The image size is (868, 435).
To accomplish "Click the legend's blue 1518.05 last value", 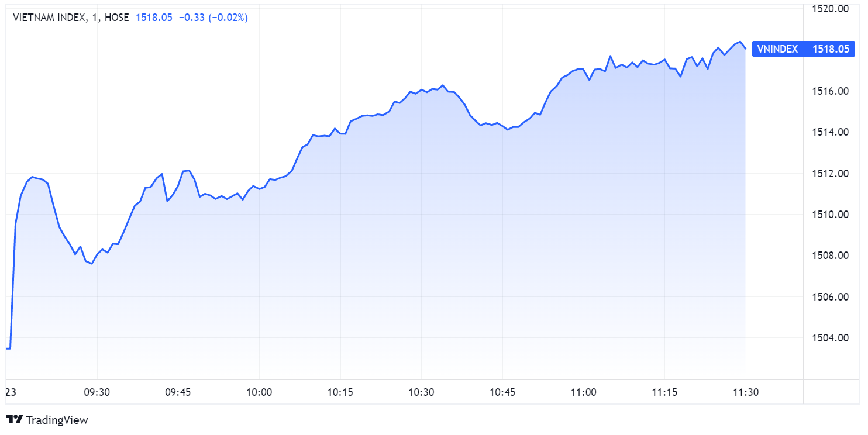I will click(x=154, y=18).
